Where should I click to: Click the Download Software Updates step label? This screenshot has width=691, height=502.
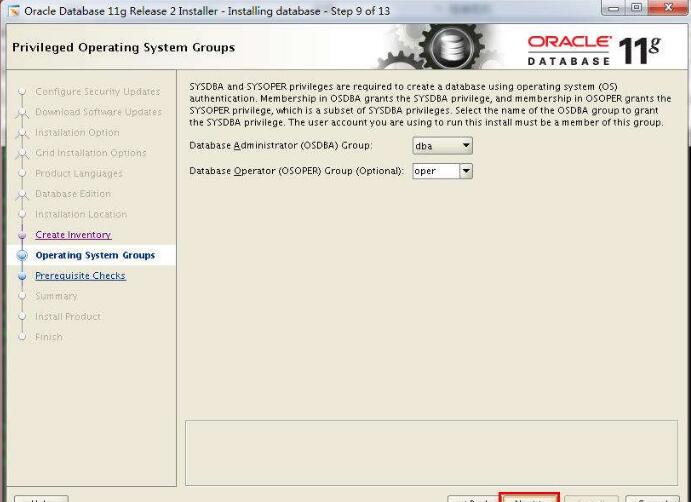tap(98, 112)
